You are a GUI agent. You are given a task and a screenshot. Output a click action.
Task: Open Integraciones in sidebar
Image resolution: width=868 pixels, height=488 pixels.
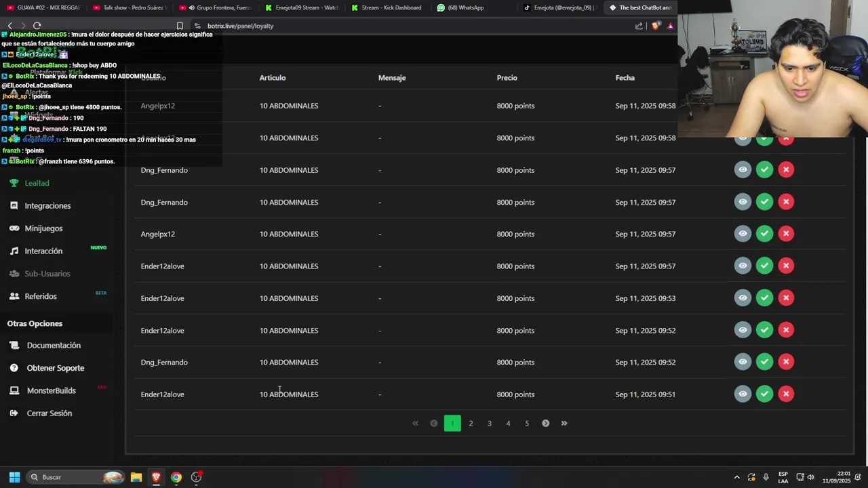pyautogui.click(x=47, y=205)
